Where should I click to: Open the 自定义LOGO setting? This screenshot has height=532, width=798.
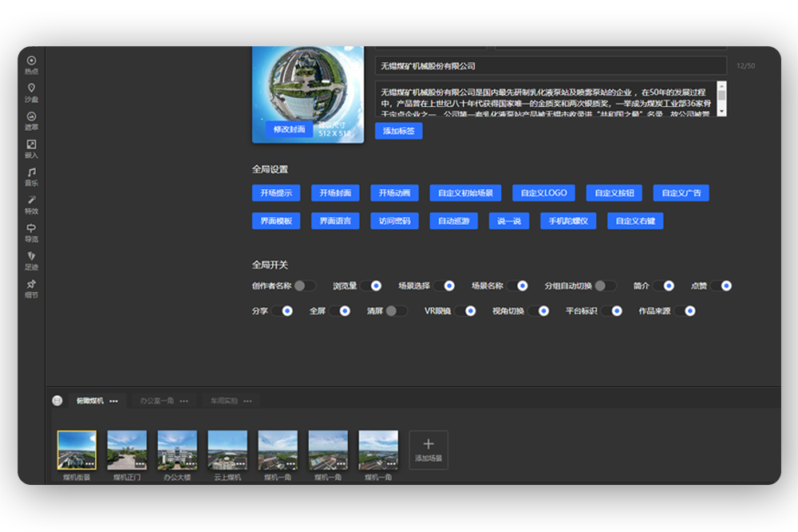coord(543,193)
